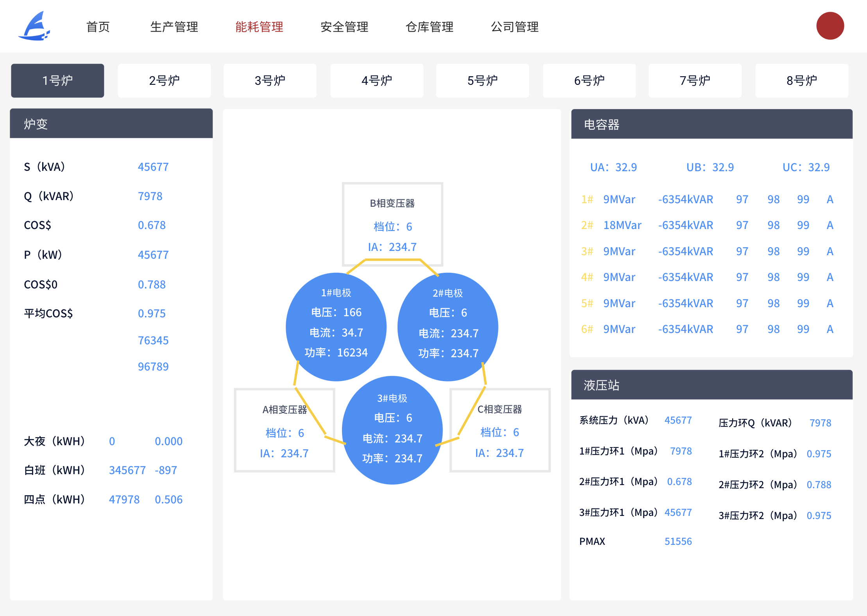Image resolution: width=867 pixels, height=616 pixels.
Task: Click the red status indicator circle
Action: [830, 26]
